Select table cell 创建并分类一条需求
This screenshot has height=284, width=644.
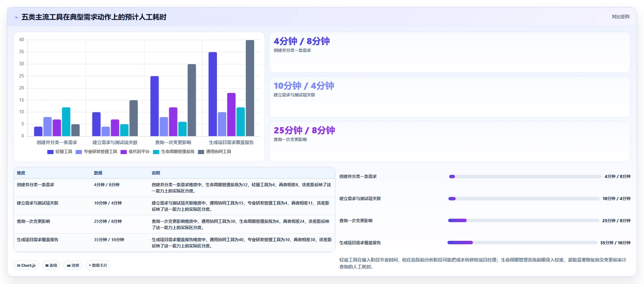[x=36, y=185]
